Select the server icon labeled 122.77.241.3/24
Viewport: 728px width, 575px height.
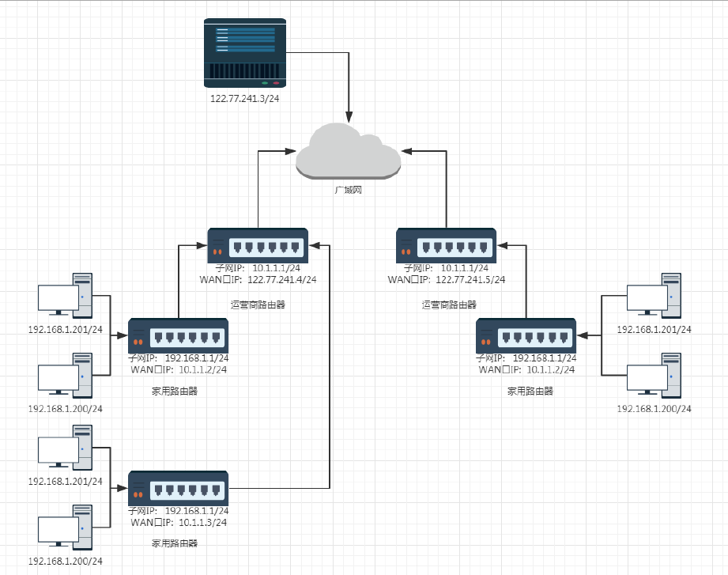coord(245,53)
